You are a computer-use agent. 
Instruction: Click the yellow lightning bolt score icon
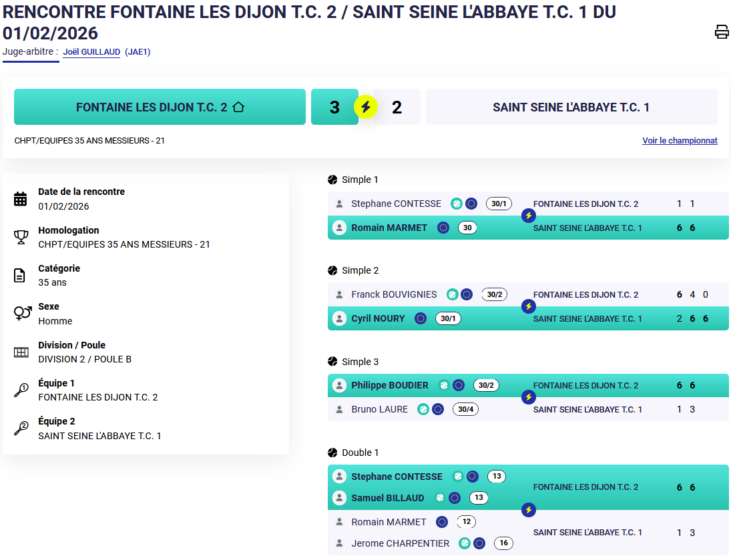click(x=365, y=107)
